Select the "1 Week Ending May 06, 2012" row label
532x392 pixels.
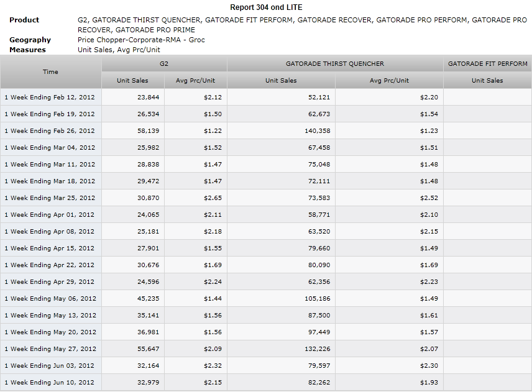click(x=50, y=299)
